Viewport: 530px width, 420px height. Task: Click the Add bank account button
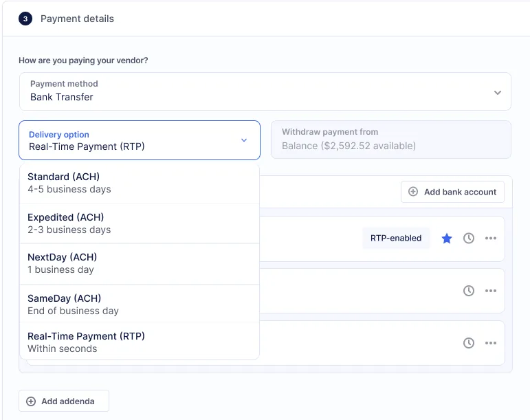pyautogui.click(x=452, y=192)
